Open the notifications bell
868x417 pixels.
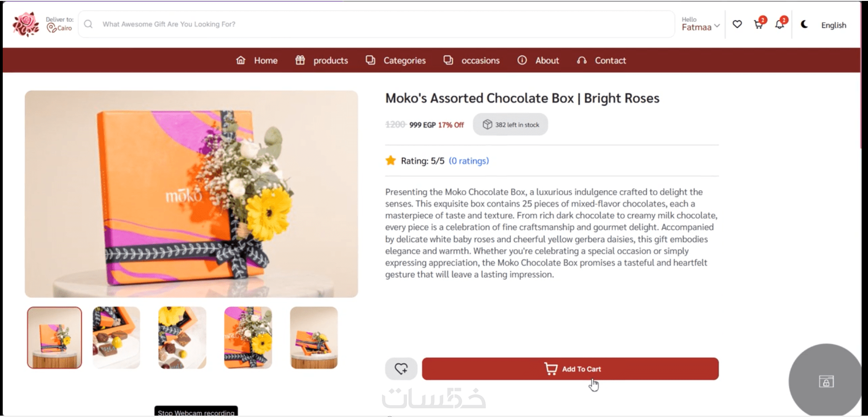779,25
